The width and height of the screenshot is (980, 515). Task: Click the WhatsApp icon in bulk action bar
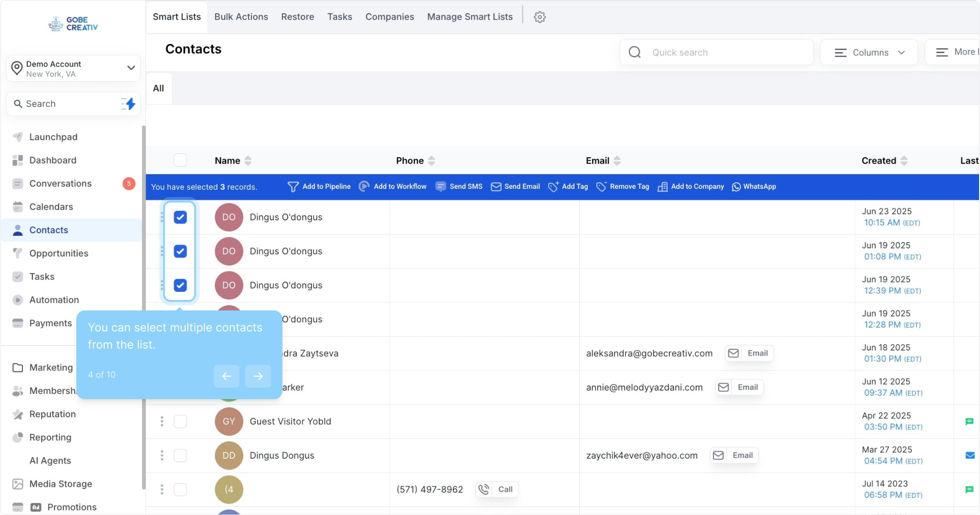point(736,187)
